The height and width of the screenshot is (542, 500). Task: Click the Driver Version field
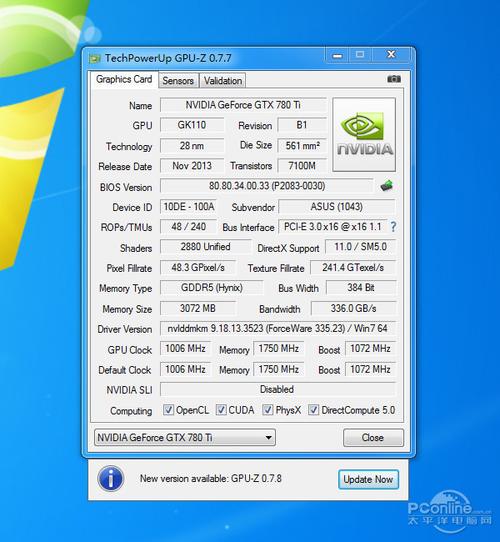coord(277,328)
